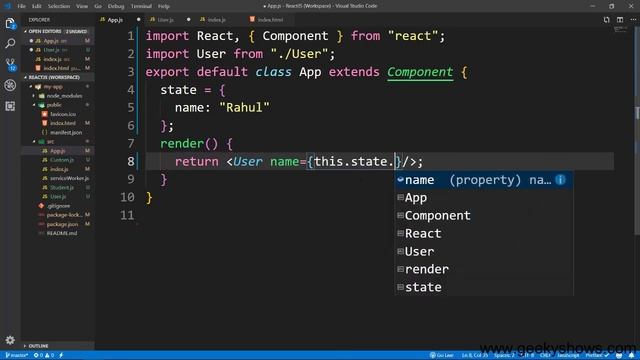Screen dimensions: 640x360
Task: Click the Prettier status bar item
Action: coord(597,356)
